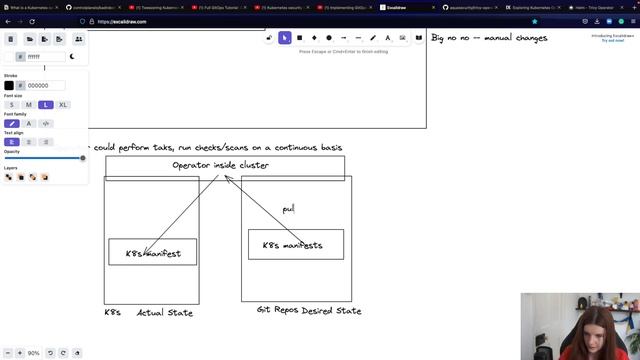Toggle the canvas lock icon
Image resolution: width=640 pixels, height=360 pixels.
click(x=269, y=38)
